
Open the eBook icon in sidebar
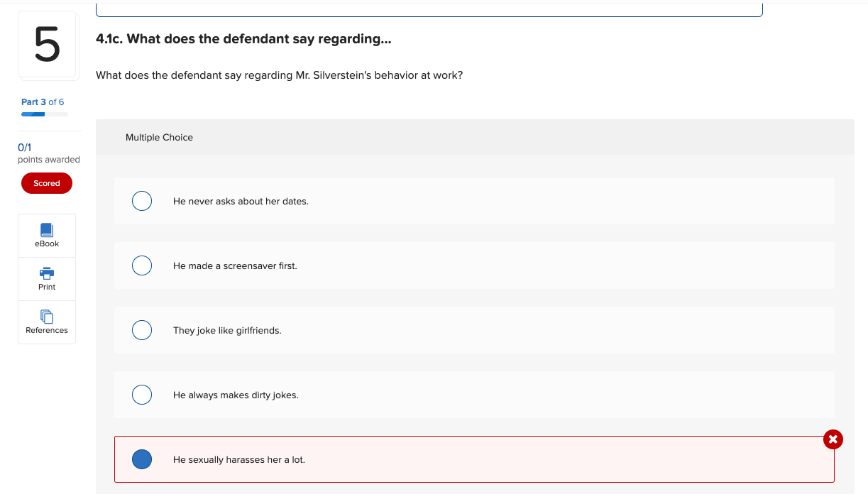[46, 235]
